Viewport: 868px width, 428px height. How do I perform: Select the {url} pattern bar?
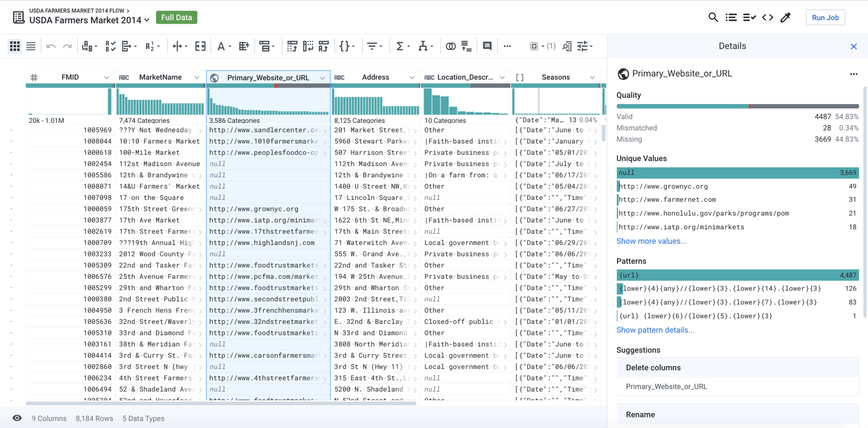point(737,275)
